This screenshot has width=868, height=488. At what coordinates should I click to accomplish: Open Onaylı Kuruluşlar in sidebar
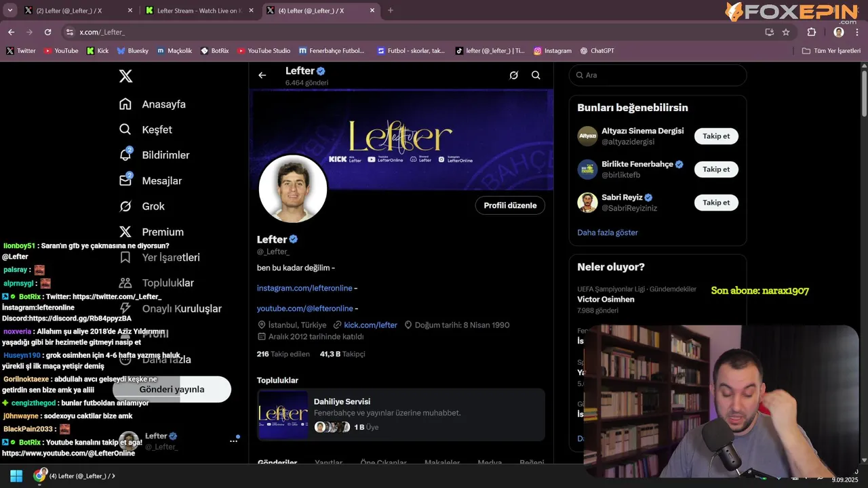click(x=170, y=308)
